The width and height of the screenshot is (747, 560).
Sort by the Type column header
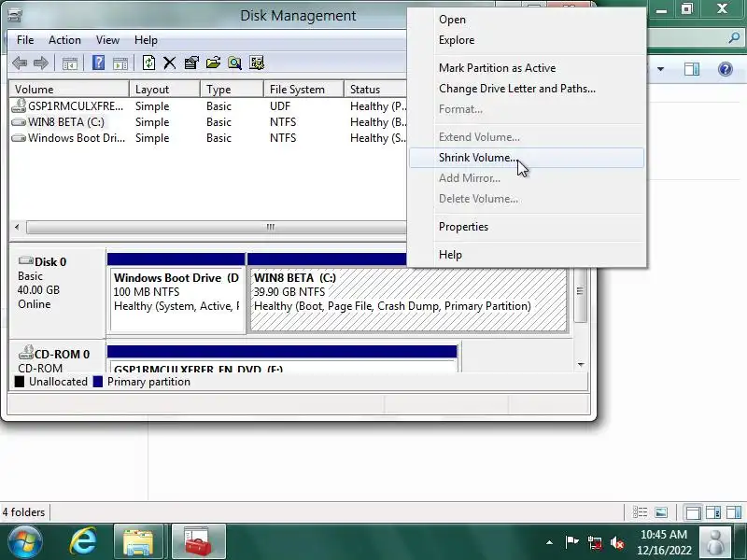[x=232, y=89]
